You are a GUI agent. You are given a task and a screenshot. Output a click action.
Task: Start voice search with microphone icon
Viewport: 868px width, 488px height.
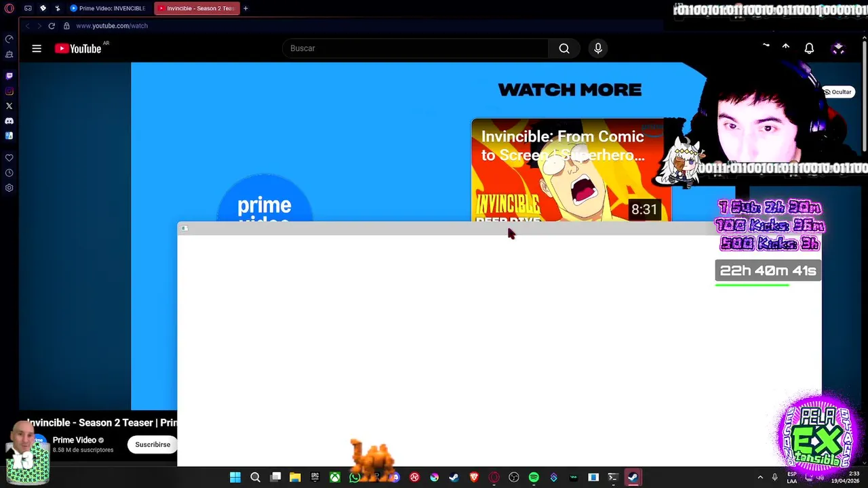[x=598, y=48]
